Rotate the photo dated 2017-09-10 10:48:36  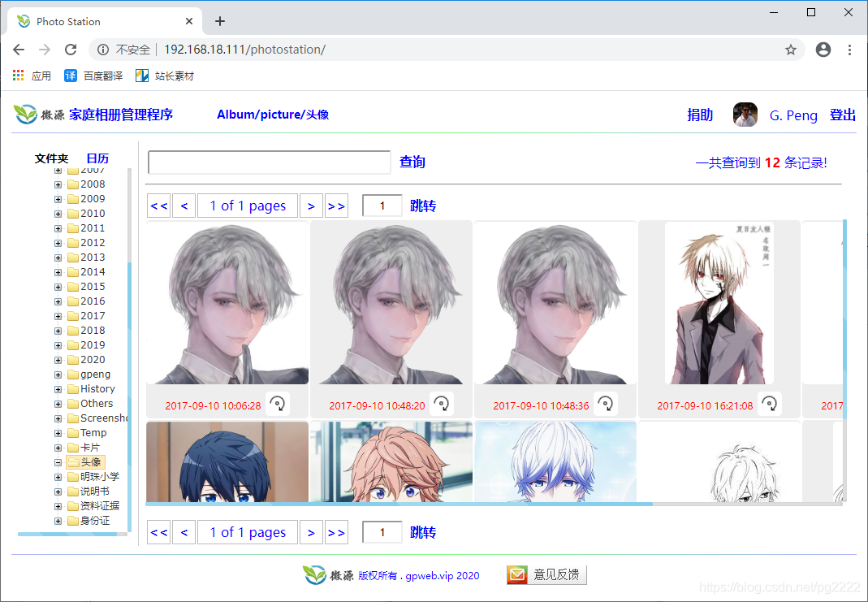(x=605, y=404)
